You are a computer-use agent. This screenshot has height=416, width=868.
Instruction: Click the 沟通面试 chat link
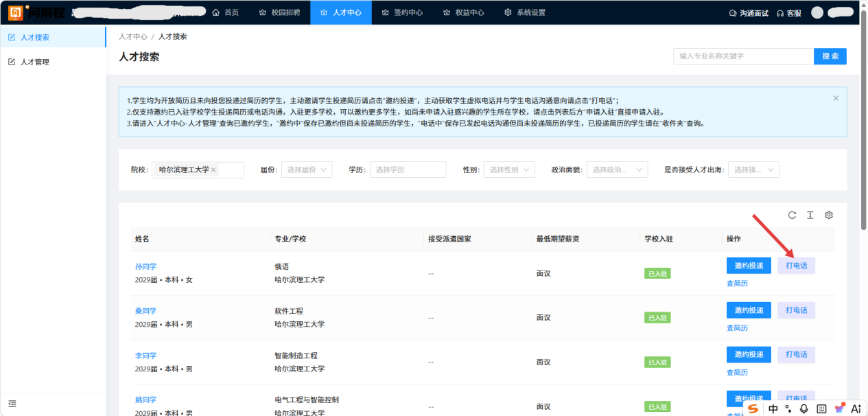pos(749,13)
